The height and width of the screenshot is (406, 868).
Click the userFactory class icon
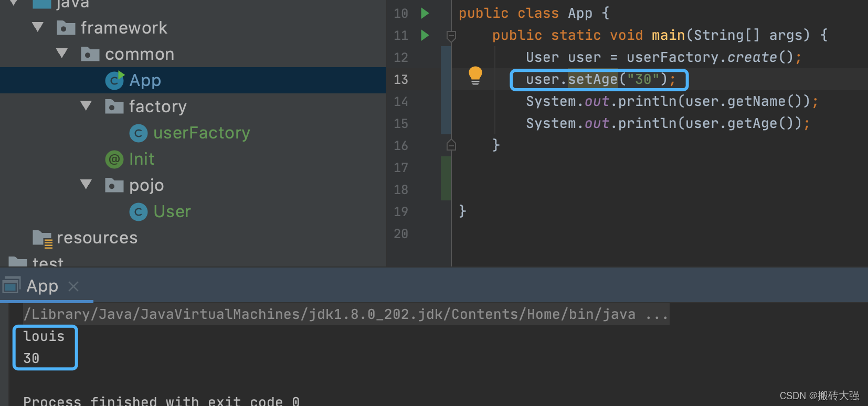(139, 133)
